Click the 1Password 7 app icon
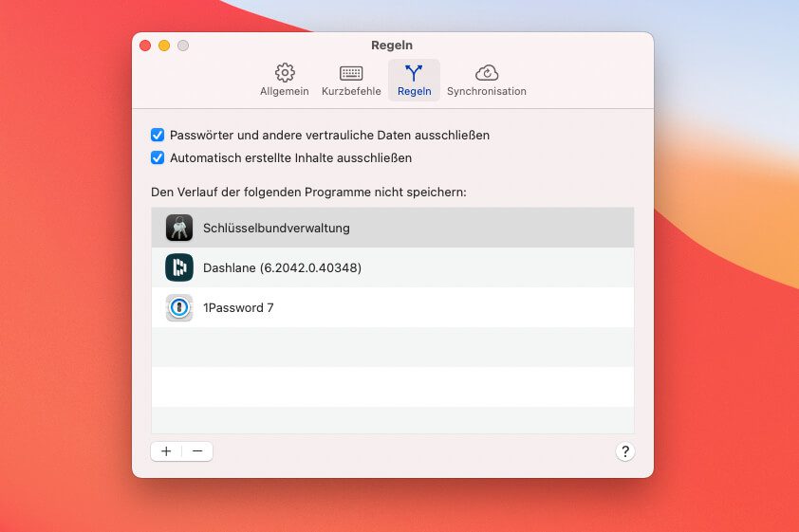The image size is (799, 532). tap(179, 307)
